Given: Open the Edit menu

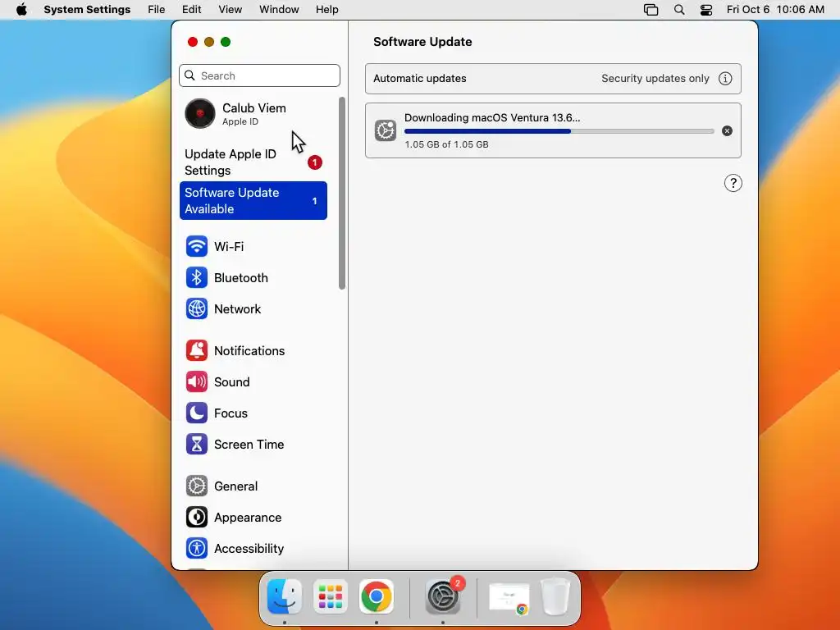Looking at the screenshot, I should (191, 10).
